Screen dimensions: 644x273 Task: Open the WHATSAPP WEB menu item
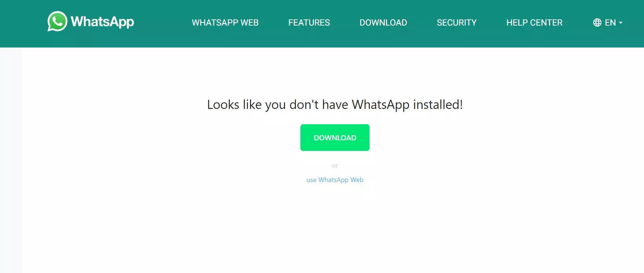point(225,23)
